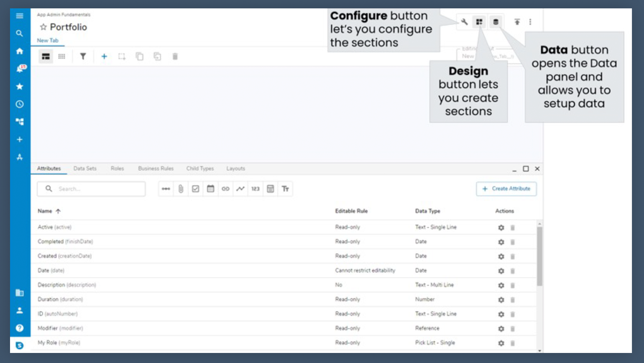
Task: Click the Design sections grid icon
Action: coord(479,22)
